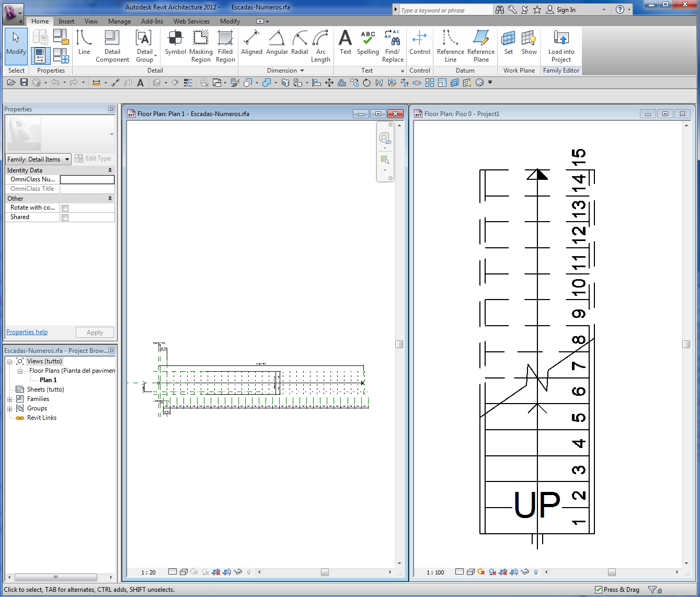Open the Insert ribbon tab
The image size is (700, 597).
[66, 21]
